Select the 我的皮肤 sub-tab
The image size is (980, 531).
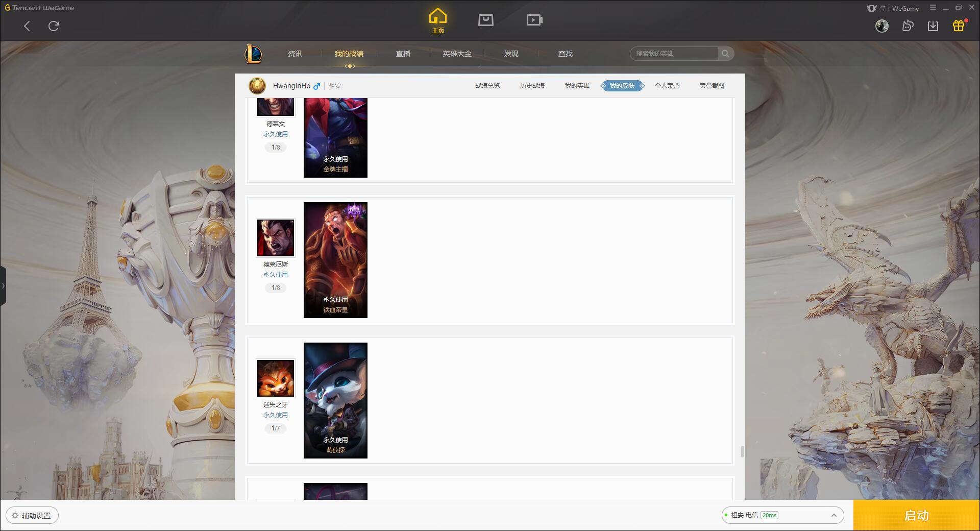[x=622, y=86]
